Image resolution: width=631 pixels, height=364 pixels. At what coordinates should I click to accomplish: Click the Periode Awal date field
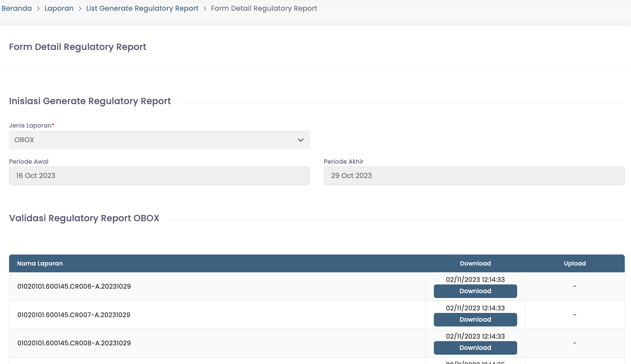(x=159, y=176)
